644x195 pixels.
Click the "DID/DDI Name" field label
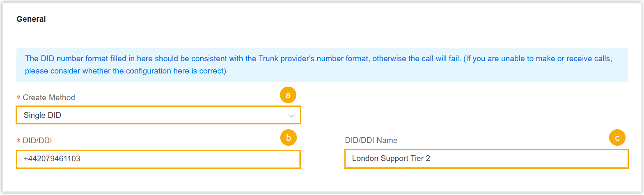coord(371,140)
